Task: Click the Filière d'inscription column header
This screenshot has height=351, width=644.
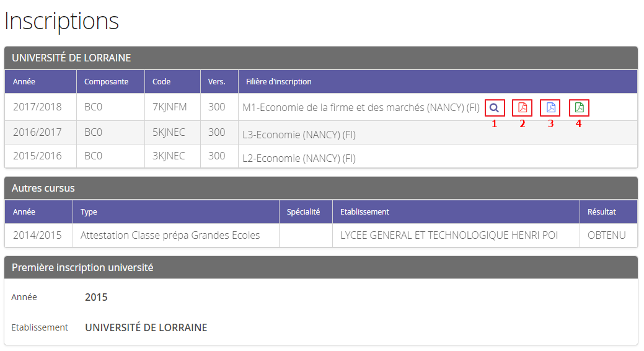Action: pyautogui.click(x=279, y=82)
